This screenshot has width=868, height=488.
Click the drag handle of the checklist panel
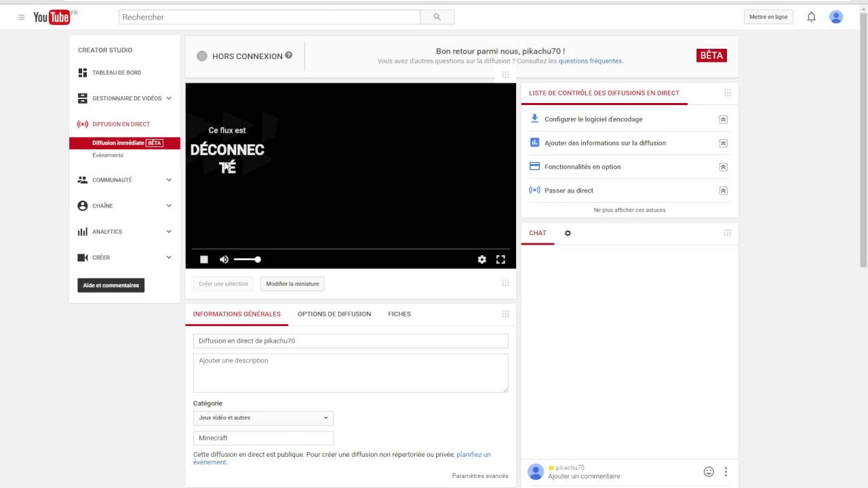click(x=728, y=93)
